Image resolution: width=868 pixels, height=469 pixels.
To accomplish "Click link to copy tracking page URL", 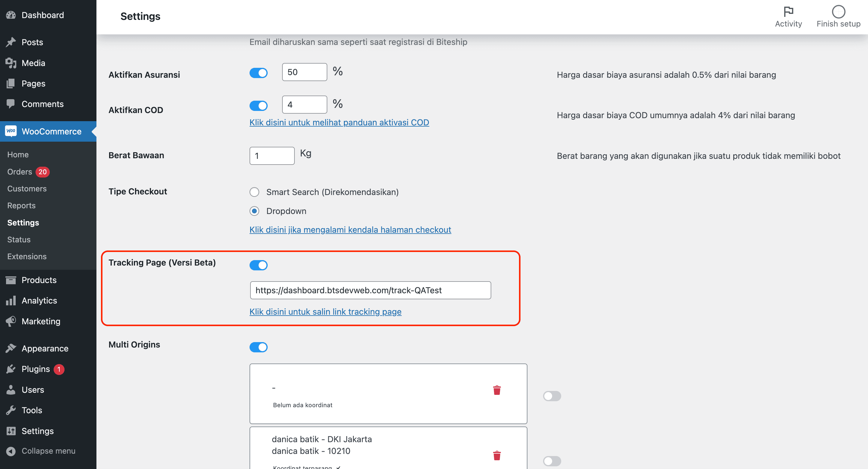I will 325,312.
